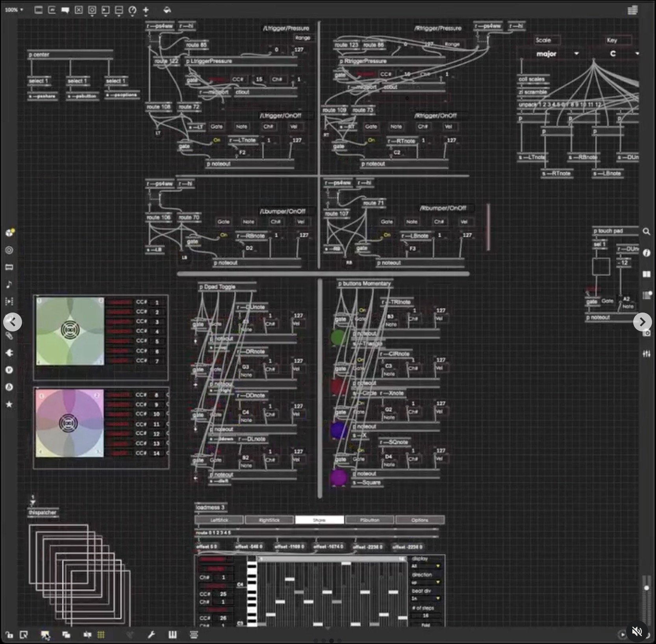Click the p center subpatcher object
The width and height of the screenshot is (656, 644).
tap(70, 55)
